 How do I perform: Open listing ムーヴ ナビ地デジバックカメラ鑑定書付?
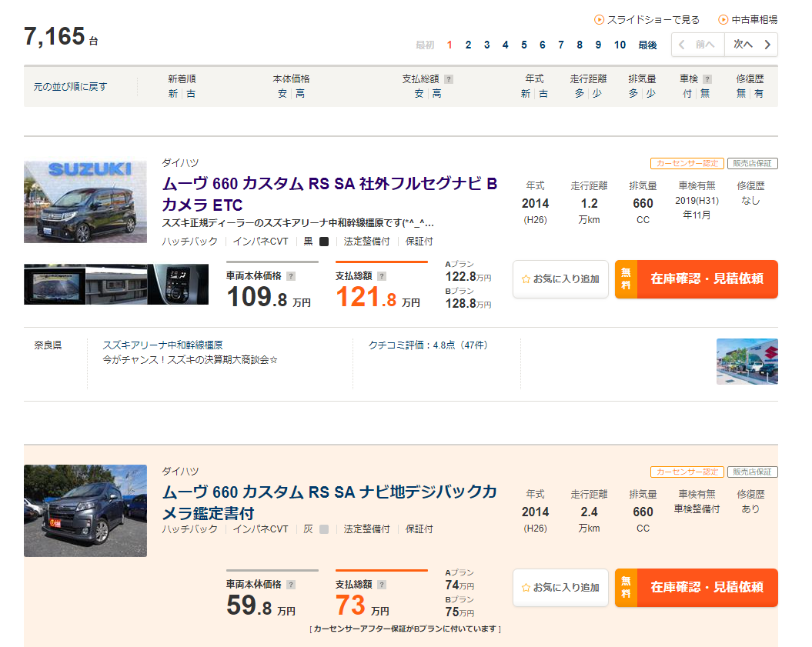[x=330, y=502]
